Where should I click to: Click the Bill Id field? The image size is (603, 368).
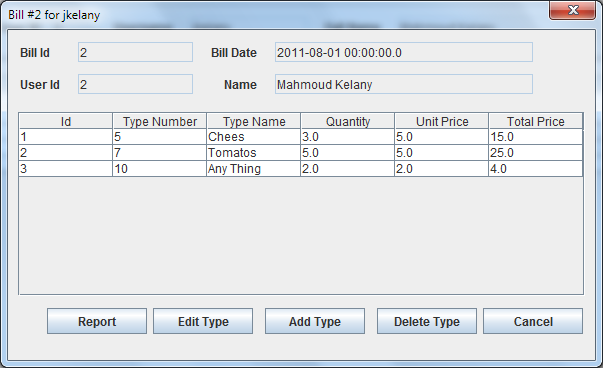[135, 52]
